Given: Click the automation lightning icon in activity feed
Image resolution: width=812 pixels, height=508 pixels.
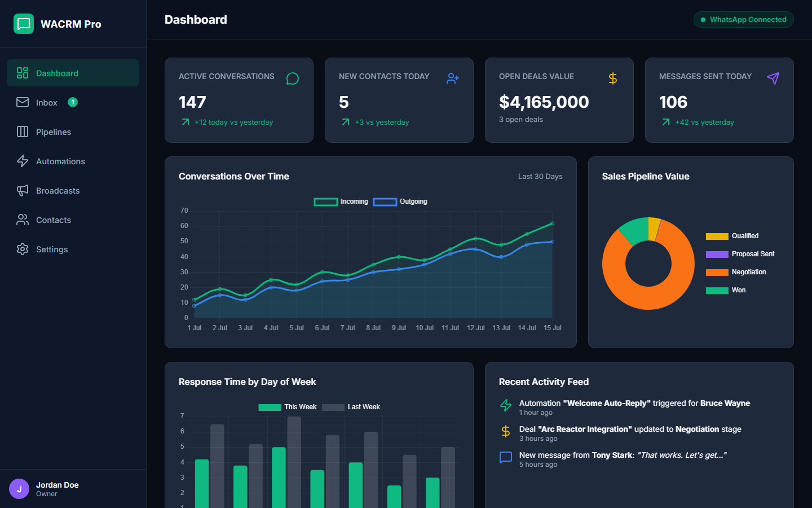Looking at the screenshot, I should pyautogui.click(x=506, y=405).
